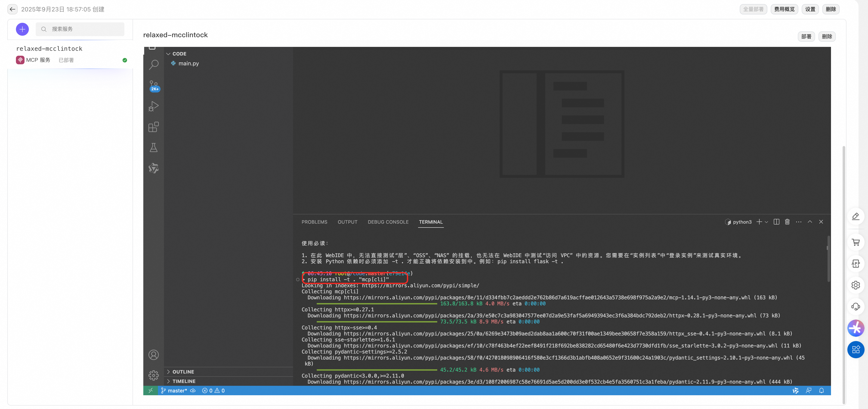The height and width of the screenshot is (409, 868).
Task: Maximize terminal panel with up chevron
Action: coord(810,222)
